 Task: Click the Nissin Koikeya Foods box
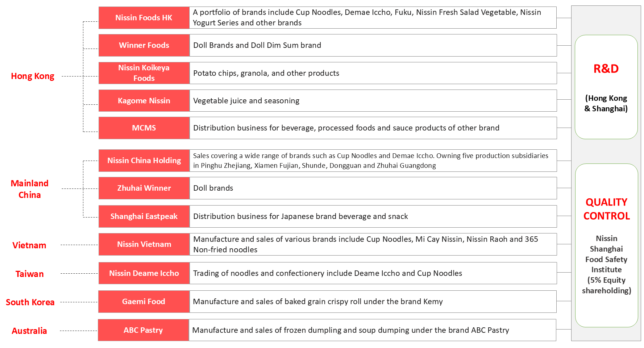click(144, 73)
